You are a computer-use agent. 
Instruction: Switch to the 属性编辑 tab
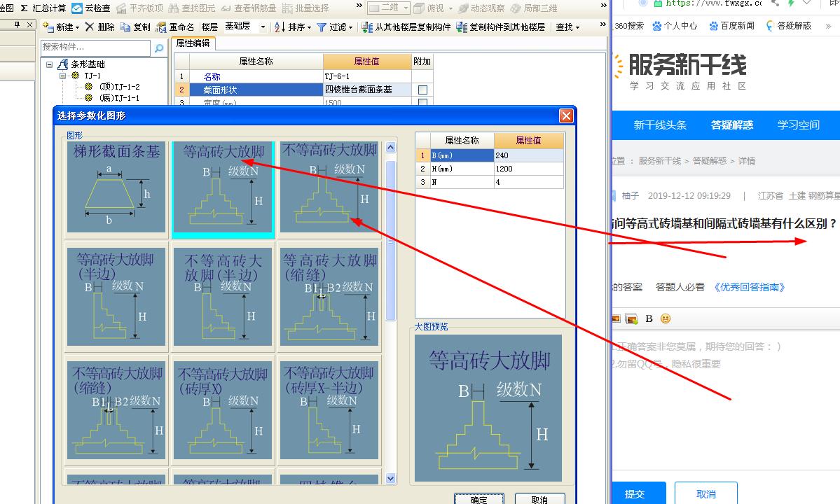click(193, 43)
